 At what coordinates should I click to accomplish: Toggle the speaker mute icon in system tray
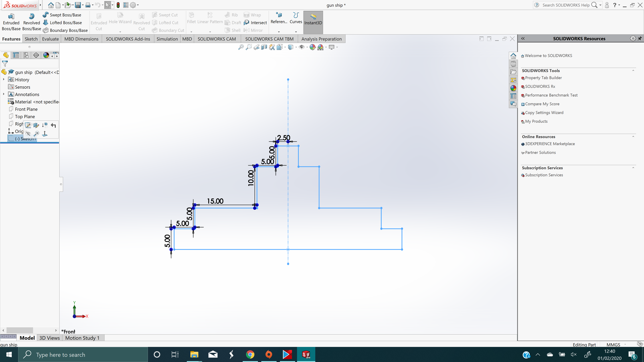click(x=574, y=354)
